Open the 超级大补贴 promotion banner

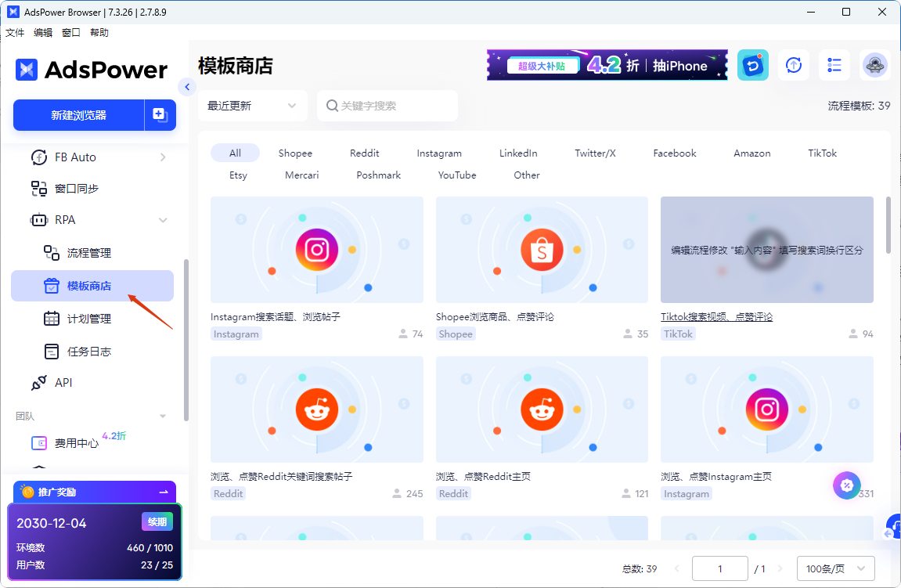(x=607, y=65)
